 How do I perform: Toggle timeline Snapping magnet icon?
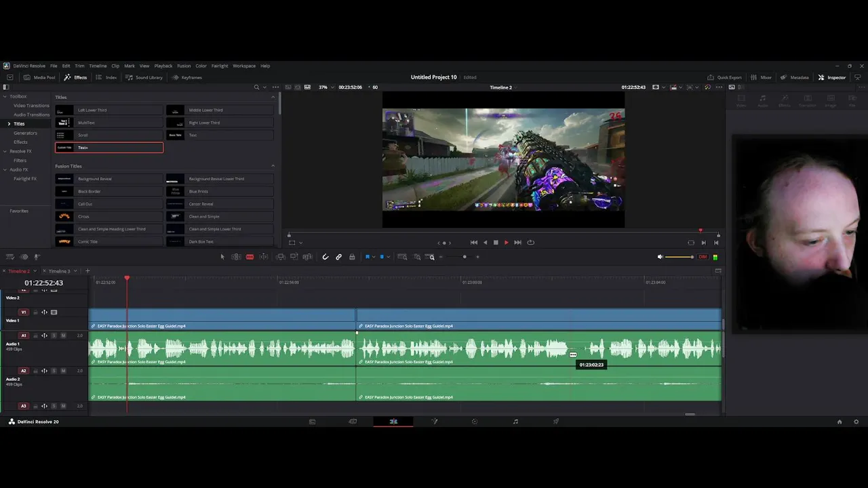[325, 257]
